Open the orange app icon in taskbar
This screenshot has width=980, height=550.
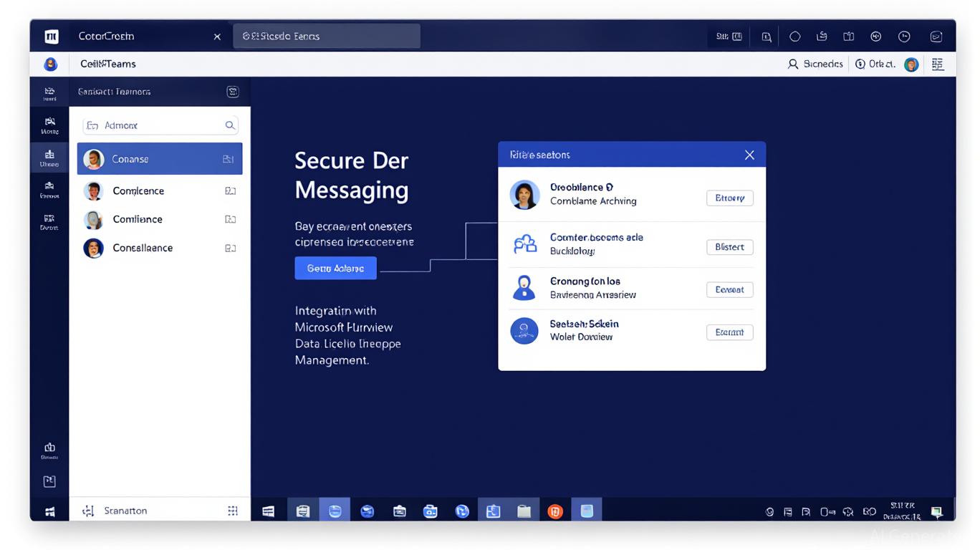[x=555, y=511]
